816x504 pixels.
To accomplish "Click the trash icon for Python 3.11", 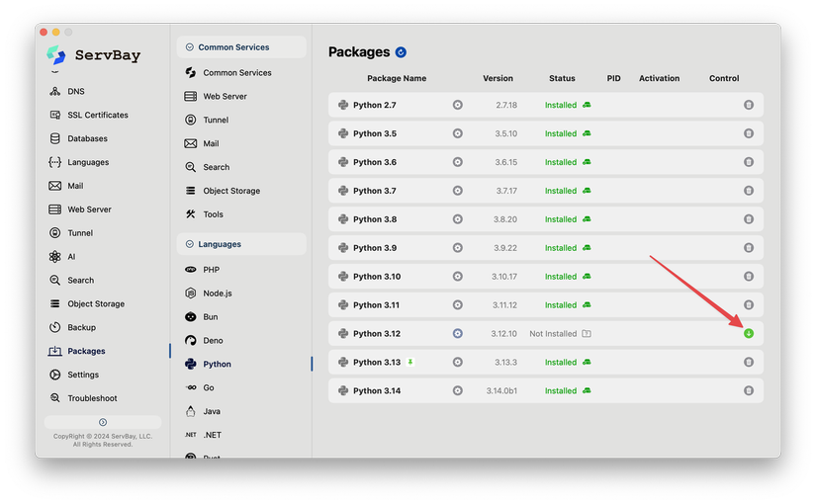I will [x=749, y=304].
